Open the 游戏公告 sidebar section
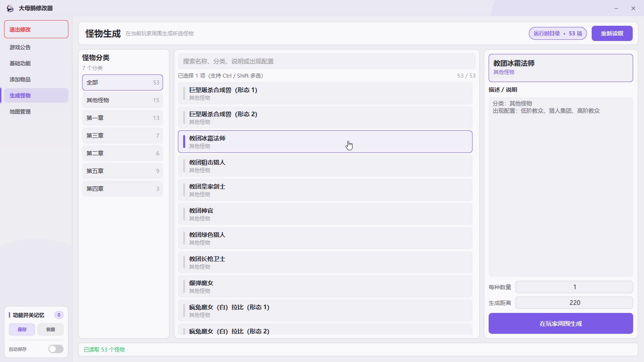This screenshot has width=644, height=362. (36, 47)
